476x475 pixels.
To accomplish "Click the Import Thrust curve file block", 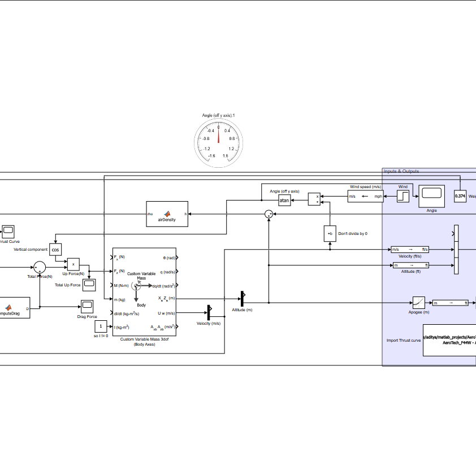I will coord(449,340).
